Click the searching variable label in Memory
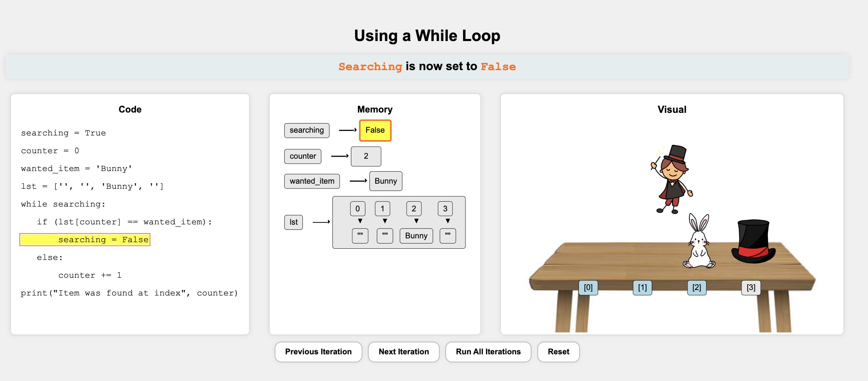 pos(307,130)
